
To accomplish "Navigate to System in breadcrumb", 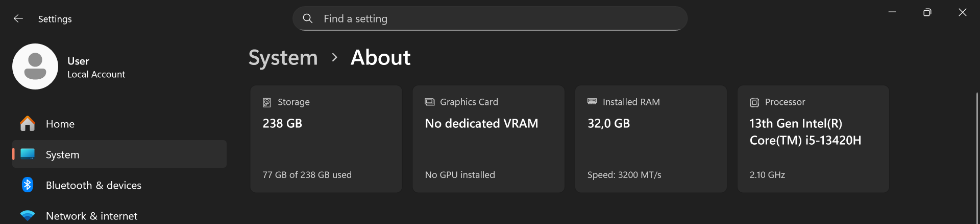I will coord(283,58).
